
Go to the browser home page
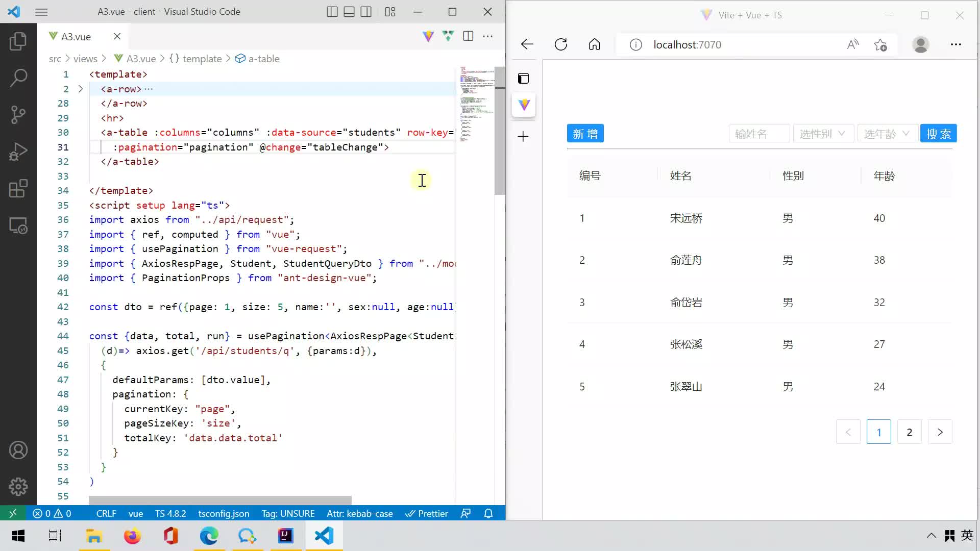595,44
